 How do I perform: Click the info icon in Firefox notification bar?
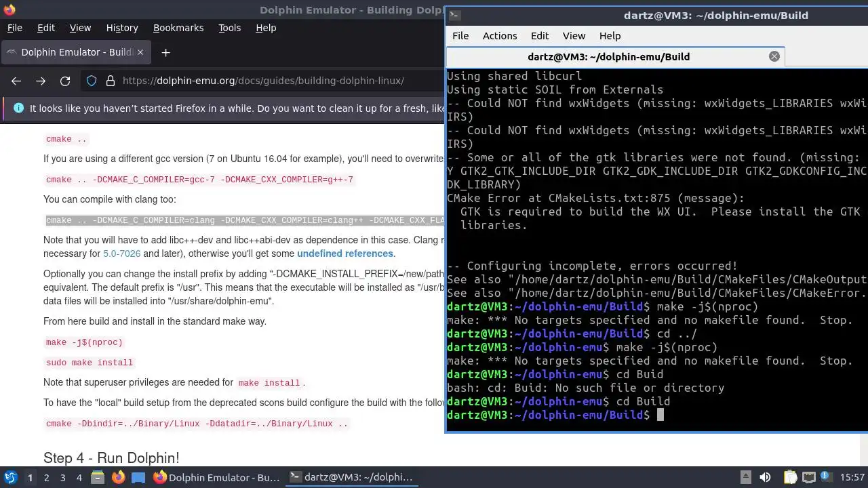click(18, 108)
